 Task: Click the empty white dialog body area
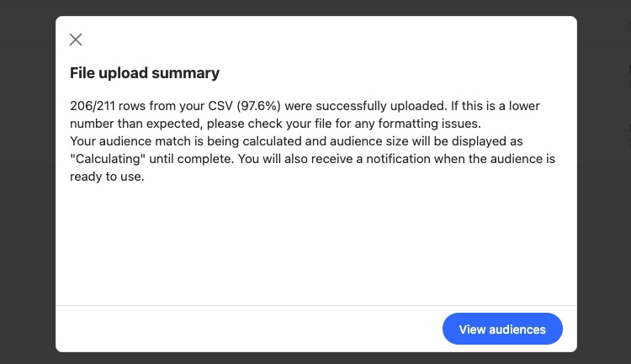pos(316,241)
